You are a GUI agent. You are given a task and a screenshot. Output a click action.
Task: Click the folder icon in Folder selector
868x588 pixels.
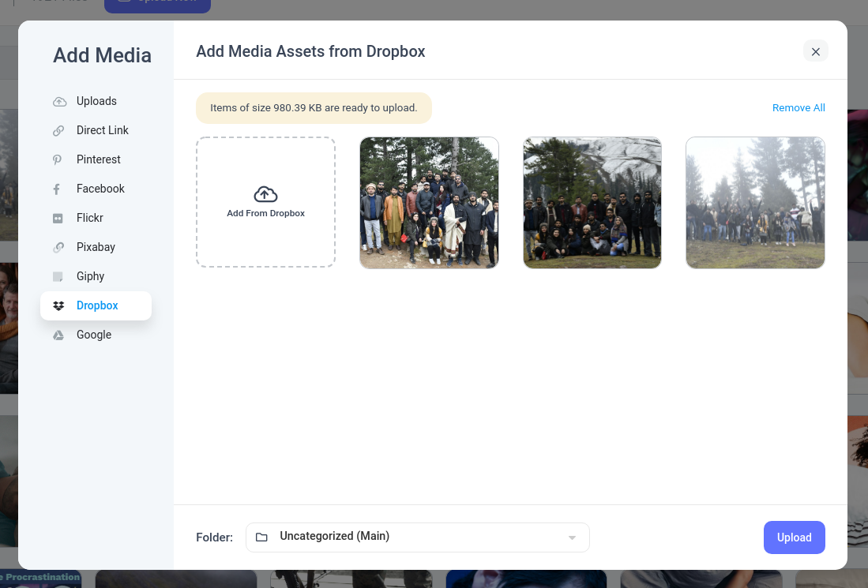pyautogui.click(x=261, y=537)
